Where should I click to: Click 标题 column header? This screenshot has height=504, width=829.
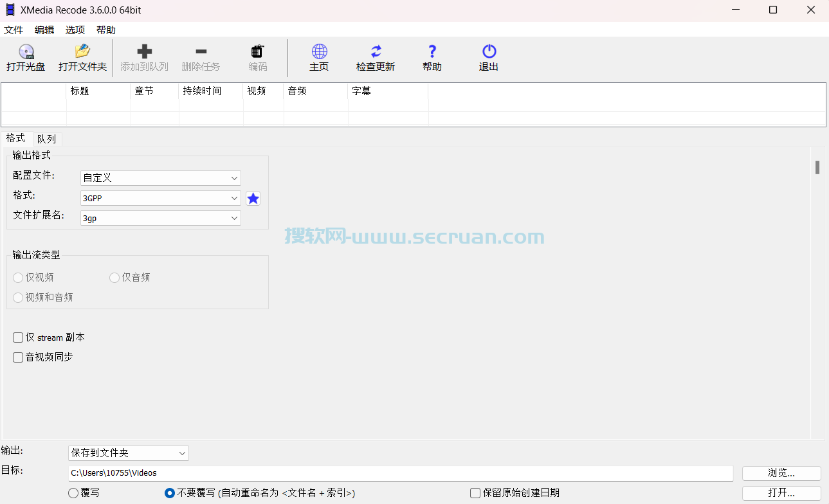click(x=98, y=91)
